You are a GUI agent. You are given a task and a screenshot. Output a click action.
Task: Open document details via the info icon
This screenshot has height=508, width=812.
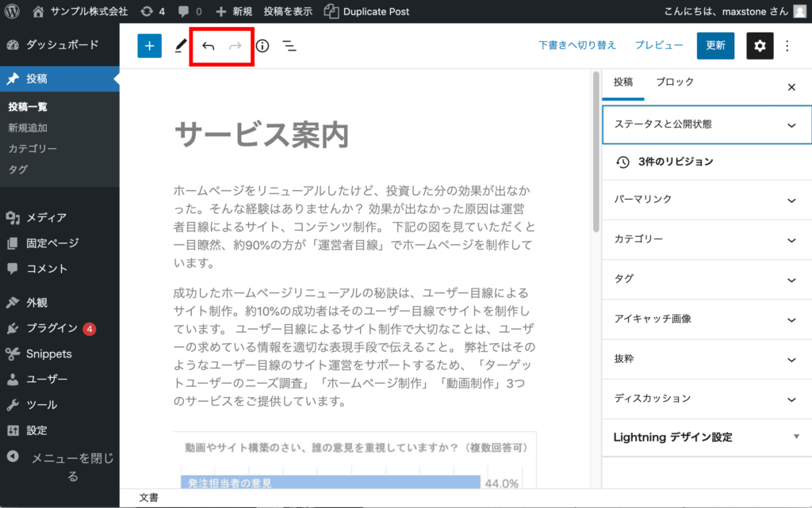point(262,46)
